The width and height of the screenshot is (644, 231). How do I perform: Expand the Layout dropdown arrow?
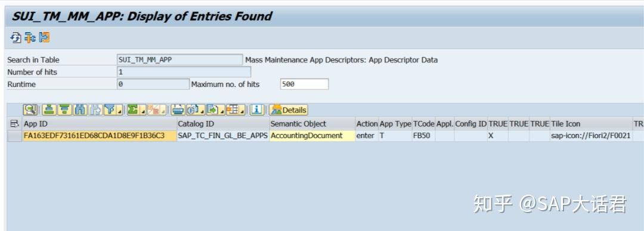coord(242,110)
